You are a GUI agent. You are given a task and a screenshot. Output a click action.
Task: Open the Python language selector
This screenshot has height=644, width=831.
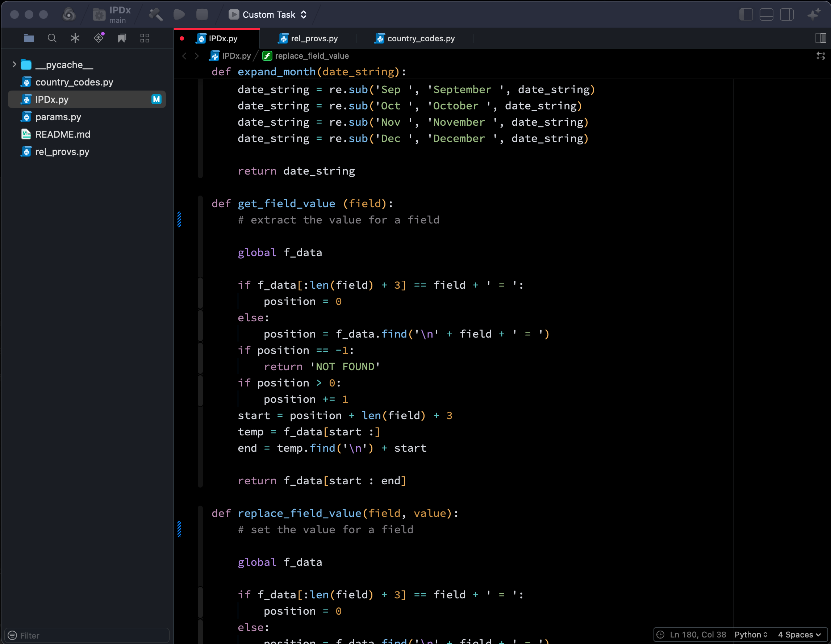(x=751, y=635)
